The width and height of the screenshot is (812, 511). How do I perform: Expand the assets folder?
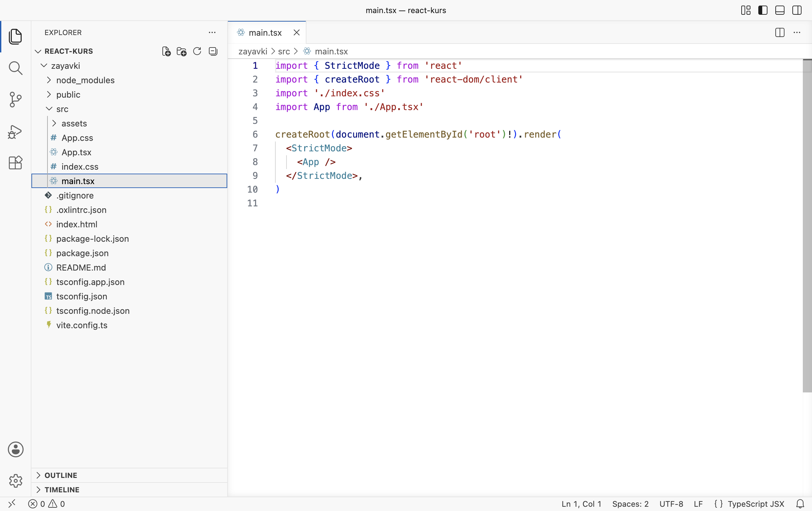[54, 123]
